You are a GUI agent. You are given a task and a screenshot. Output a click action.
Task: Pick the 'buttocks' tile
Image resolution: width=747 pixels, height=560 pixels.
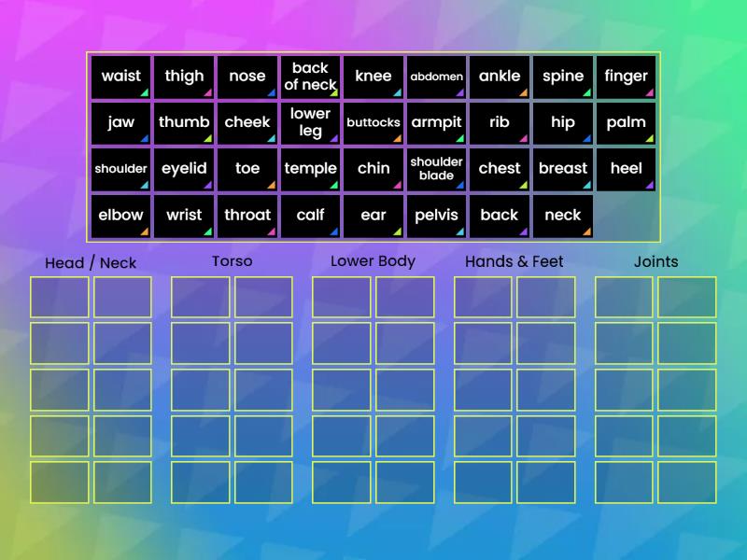click(373, 123)
